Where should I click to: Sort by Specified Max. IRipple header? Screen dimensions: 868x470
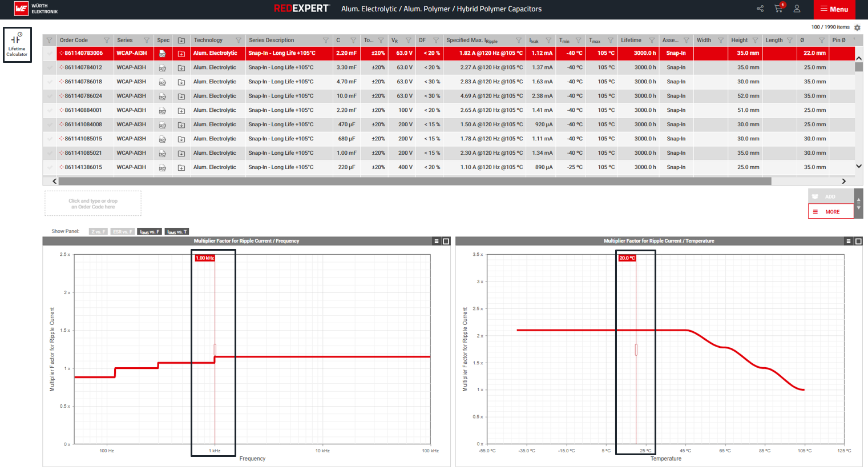(x=472, y=40)
